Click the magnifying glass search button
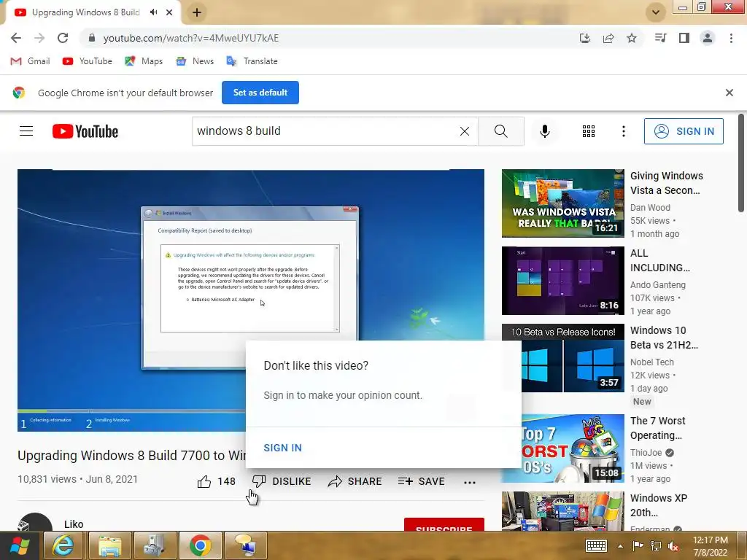Image resolution: width=747 pixels, height=560 pixels. click(x=500, y=131)
